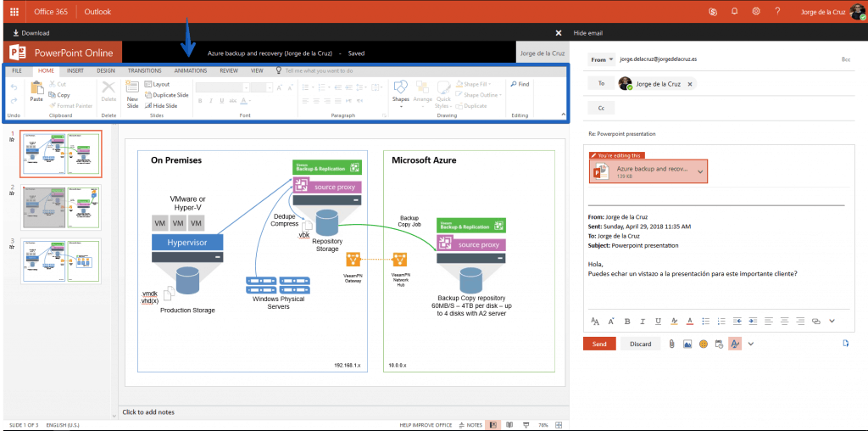This screenshot has width=868, height=431.
Task: Switch to Reading view in status bar
Action: [x=509, y=425]
